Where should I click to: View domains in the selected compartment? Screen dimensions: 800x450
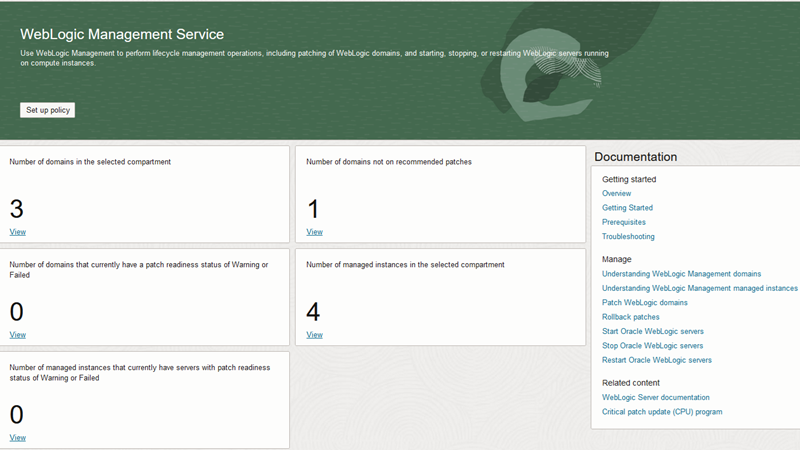pos(18,232)
